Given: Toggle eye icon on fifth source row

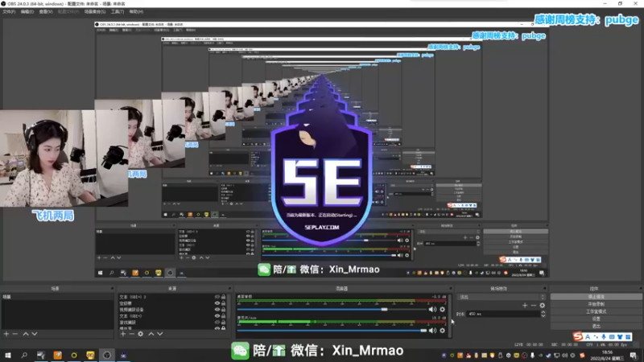Looking at the screenshot, I should tap(217, 323).
